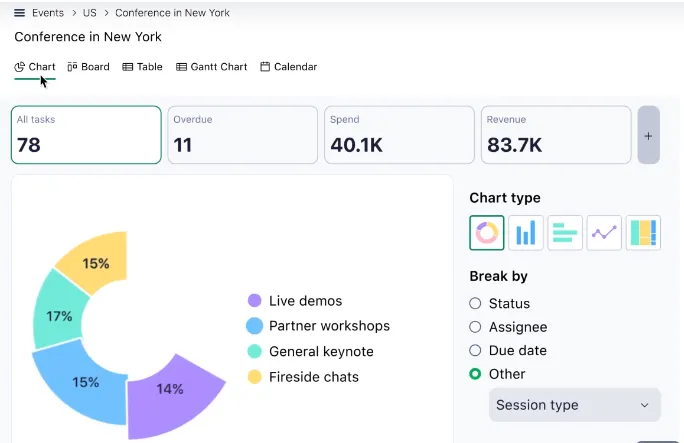Click the Calendar view icon

click(265, 67)
